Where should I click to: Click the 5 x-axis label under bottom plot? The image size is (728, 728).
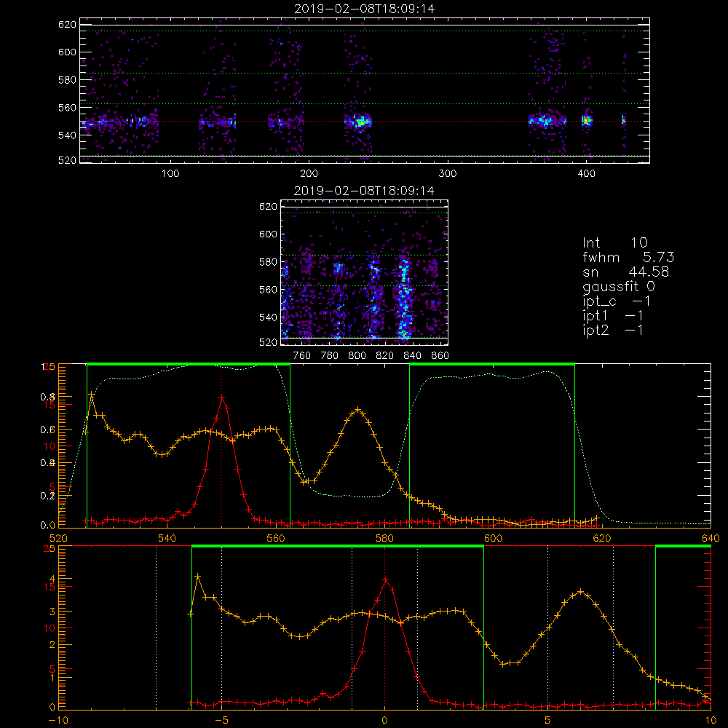pyautogui.click(x=548, y=721)
